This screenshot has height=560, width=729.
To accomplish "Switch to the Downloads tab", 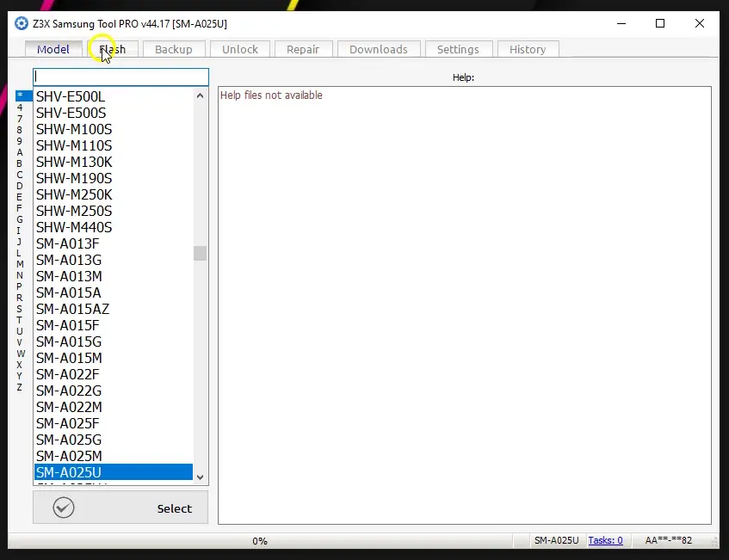I will (x=379, y=49).
